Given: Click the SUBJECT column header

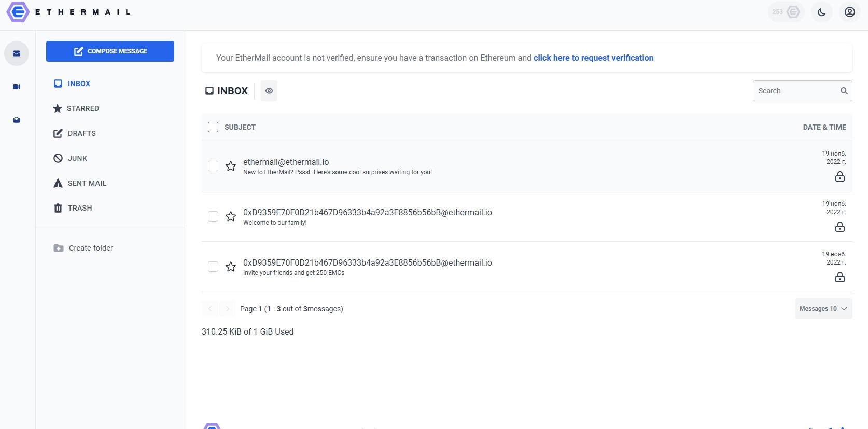Looking at the screenshot, I should [240, 127].
